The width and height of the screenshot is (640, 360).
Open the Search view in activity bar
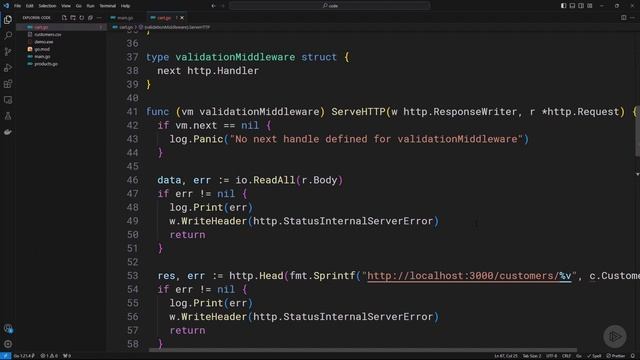point(8,36)
